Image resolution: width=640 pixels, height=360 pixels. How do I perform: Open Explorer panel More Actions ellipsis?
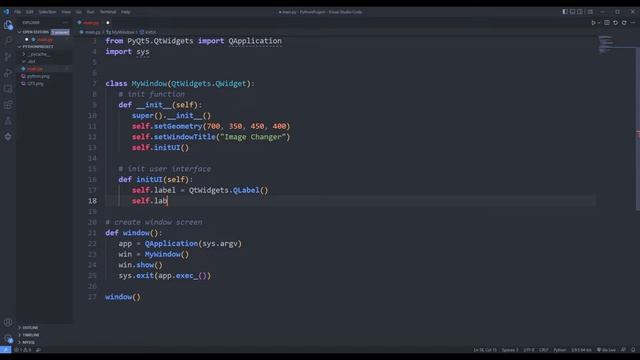65,23
